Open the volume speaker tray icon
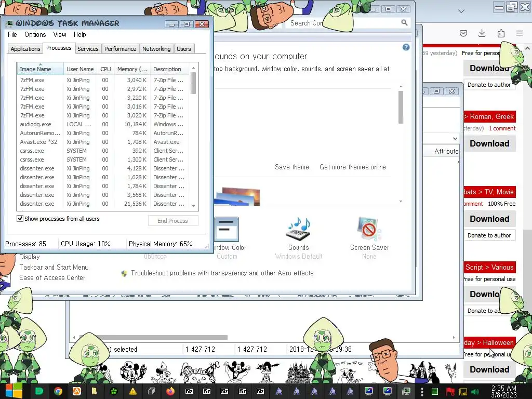 pos(475,392)
